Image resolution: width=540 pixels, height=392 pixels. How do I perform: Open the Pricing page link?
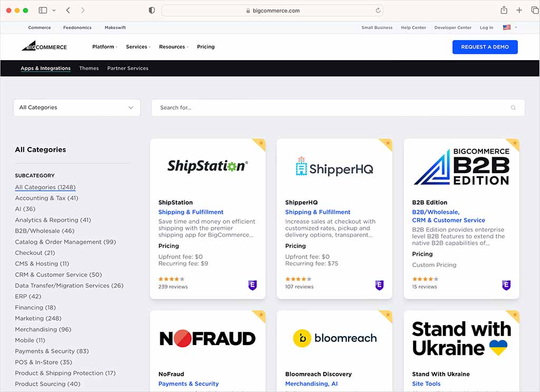[206, 47]
